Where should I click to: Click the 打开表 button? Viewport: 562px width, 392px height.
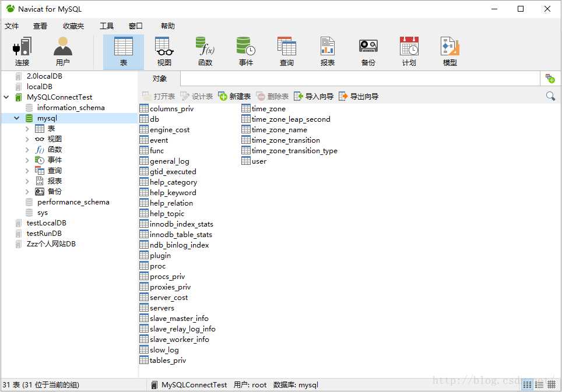159,96
